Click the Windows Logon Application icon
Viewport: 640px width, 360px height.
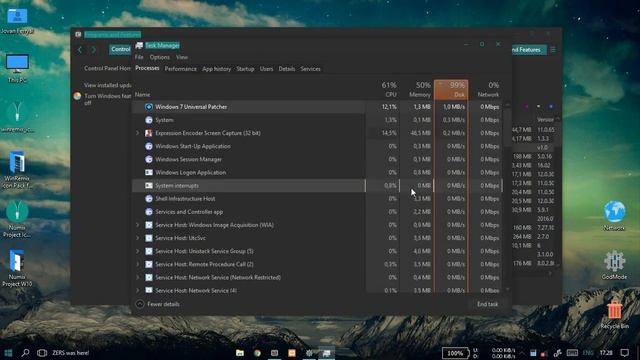[149, 172]
